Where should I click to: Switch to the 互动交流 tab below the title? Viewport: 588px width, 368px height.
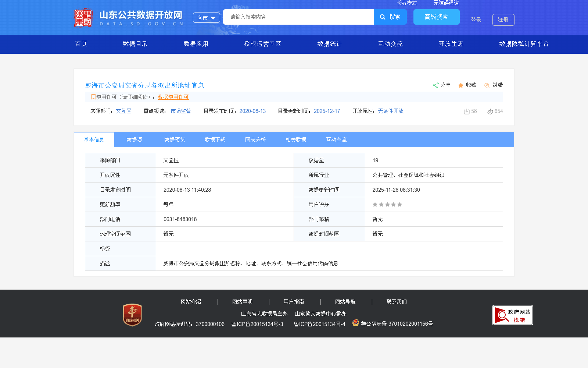336,140
